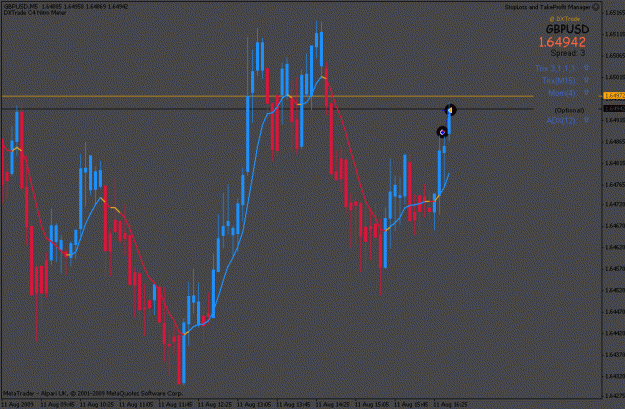Click the '11 Aug 16:25' time axis label
Image resolution: width=625 pixels, height=409 pixels.
(x=450, y=405)
